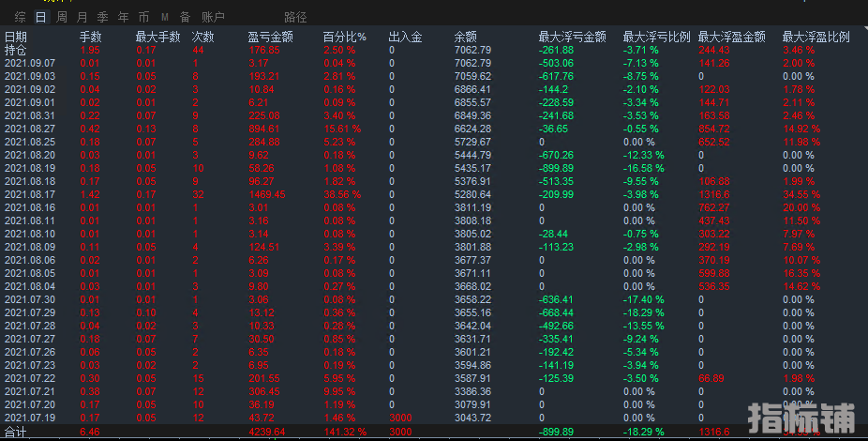This screenshot has width=868, height=441.
Task: Click floating loss value -670.26
Action: click(557, 155)
